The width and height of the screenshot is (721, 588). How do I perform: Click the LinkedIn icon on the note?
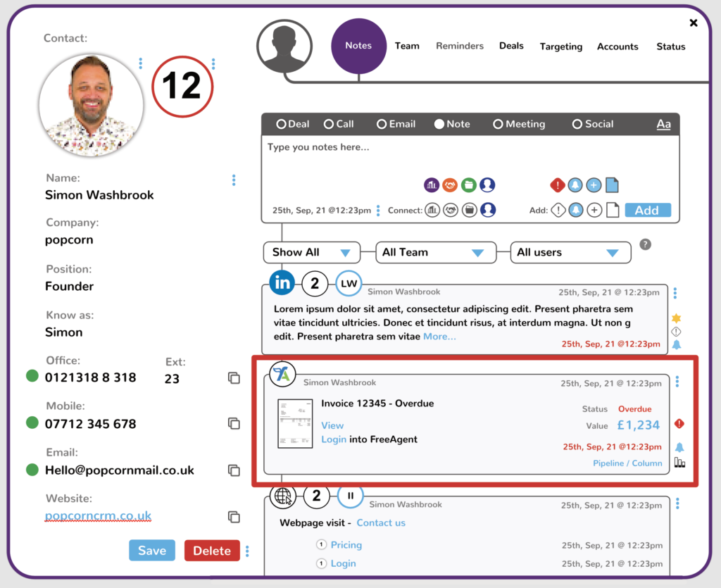click(x=282, y=283)
